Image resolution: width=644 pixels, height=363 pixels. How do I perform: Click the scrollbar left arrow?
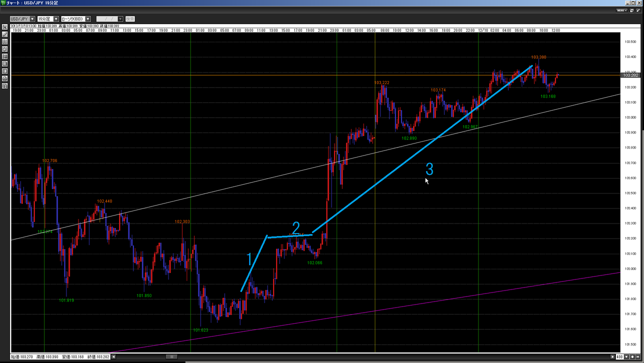[113, 357]
